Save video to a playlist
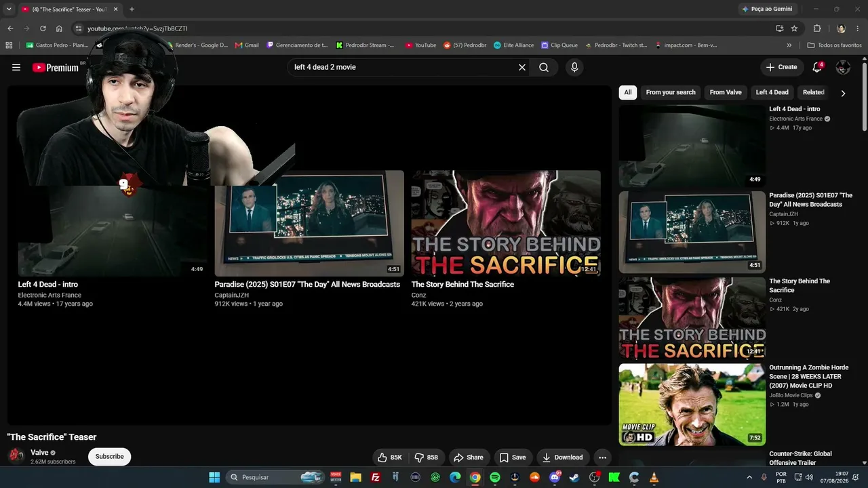 point(513,457)
